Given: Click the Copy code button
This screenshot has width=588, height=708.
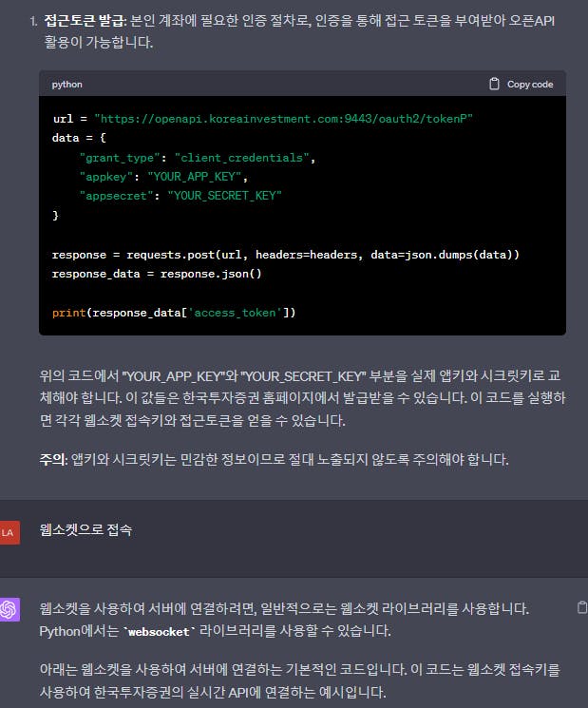Looking at the screenshot, I should (522, 85).
